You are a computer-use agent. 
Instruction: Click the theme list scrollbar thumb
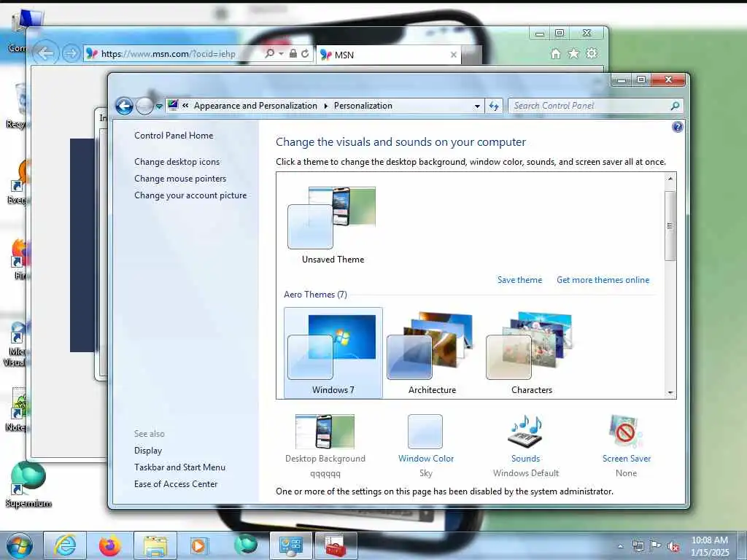(x=670, y=226)
